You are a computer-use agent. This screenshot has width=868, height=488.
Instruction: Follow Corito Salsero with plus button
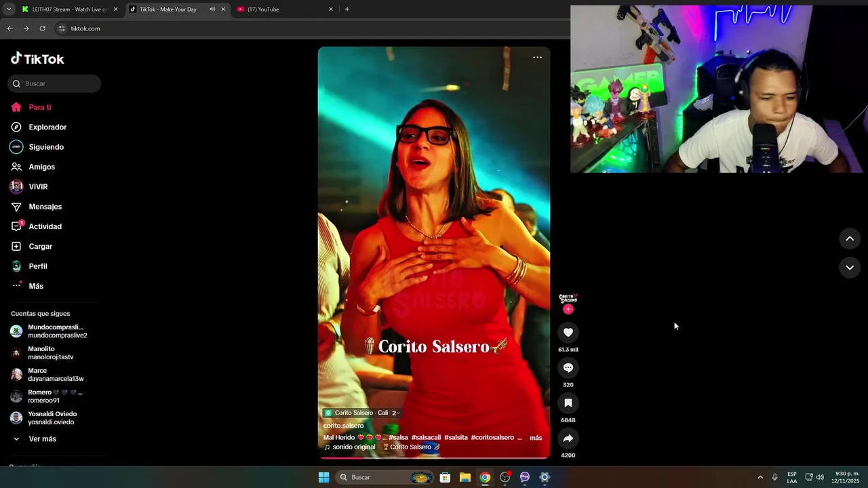pyautogui.click(x=568, y=309)
